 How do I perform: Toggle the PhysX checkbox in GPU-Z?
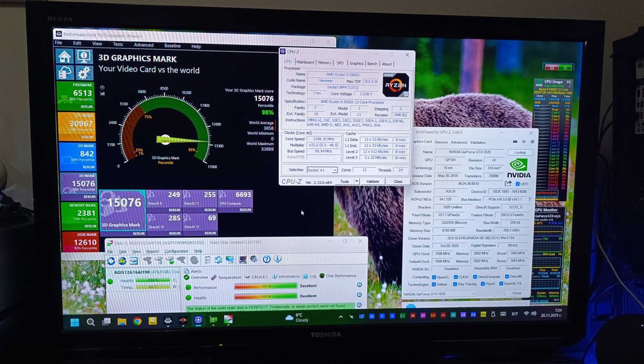coord(482,284)
